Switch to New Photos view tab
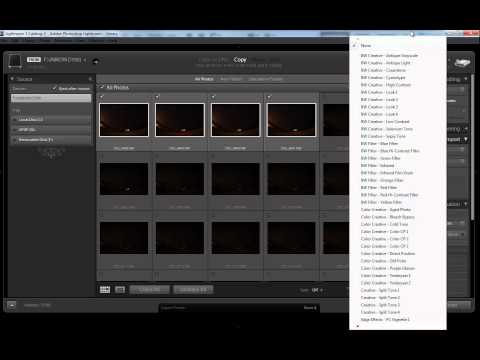 click(x=231, y=79)
